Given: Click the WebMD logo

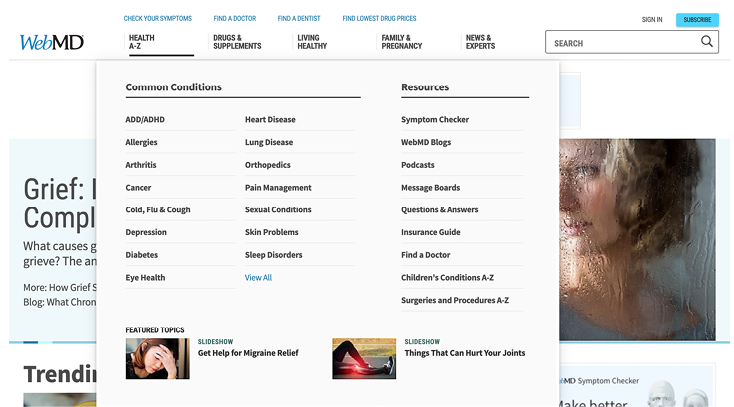Looking at the screenshot, I should coord(52,42).
